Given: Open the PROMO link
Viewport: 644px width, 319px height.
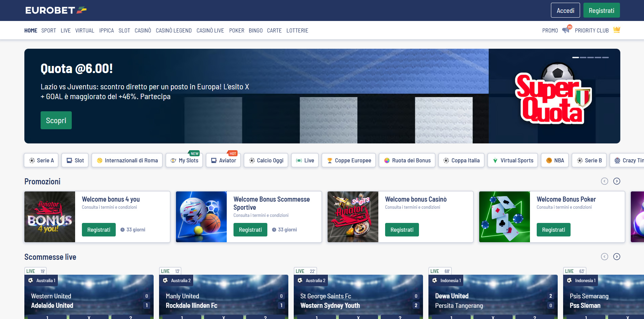Looking at the screenshot, I should click(550, 30).
